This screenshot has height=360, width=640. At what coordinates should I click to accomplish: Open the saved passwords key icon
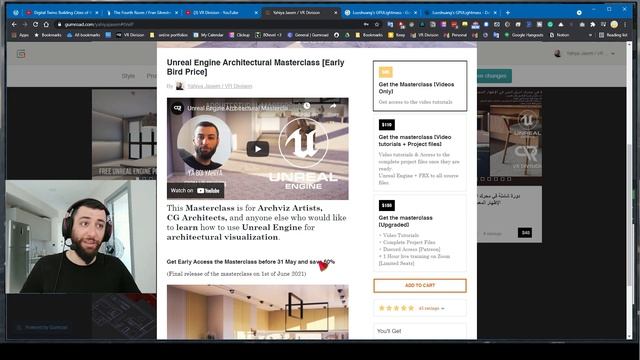pyautogui.click(x=366, y=24)
